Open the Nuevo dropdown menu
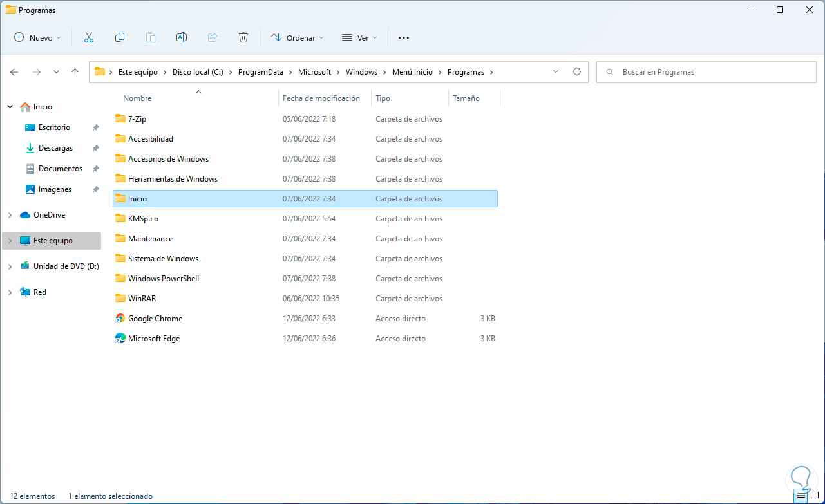Screen dimensions: 825x504 [38, 38]
